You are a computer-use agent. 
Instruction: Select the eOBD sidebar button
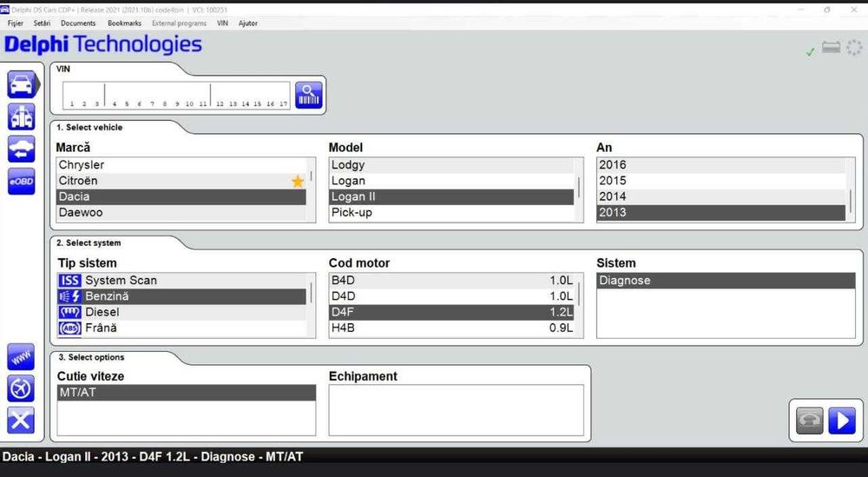tap(22, 182)
